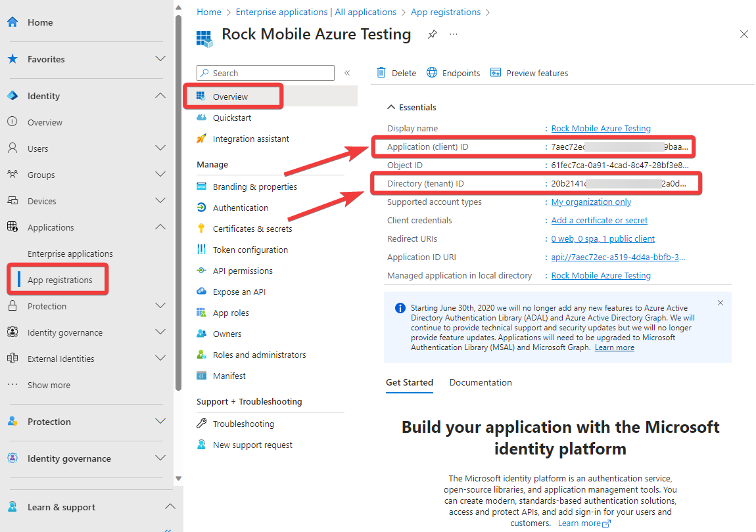Click the Certificates & secrets key icon

click(x=202, y=229)
